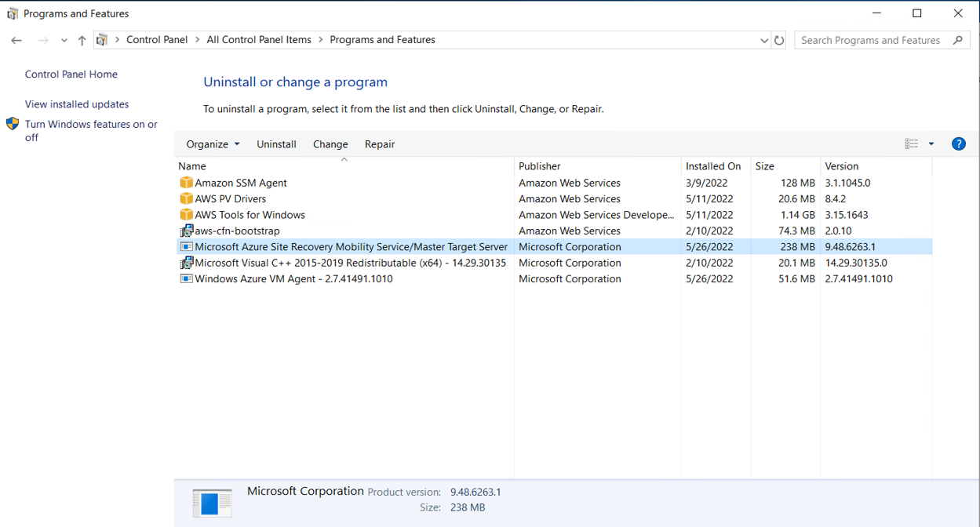Open the More view options dropdown arrow
This screenshot has width=980, height=527.
(931, 144)
